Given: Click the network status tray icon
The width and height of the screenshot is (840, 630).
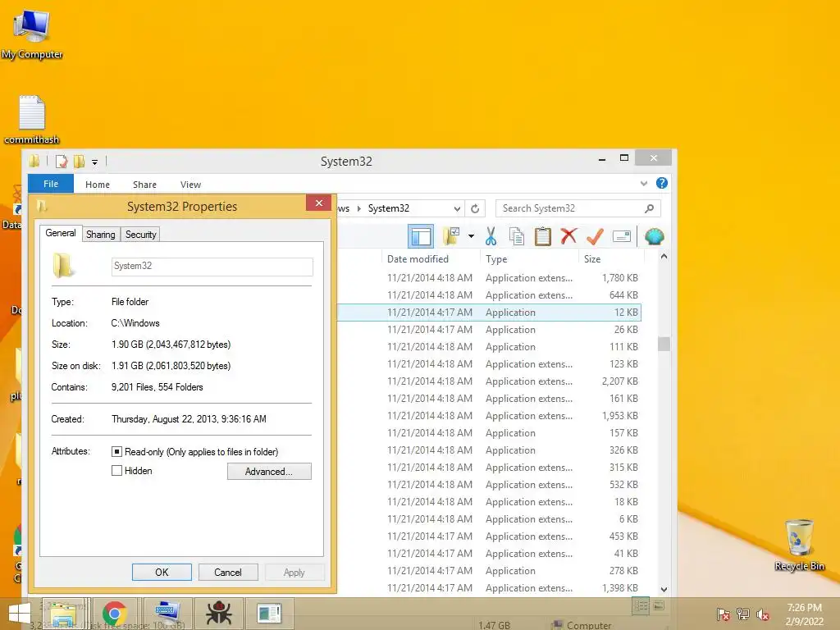Looking at the screenshot, I should [743, 614].
